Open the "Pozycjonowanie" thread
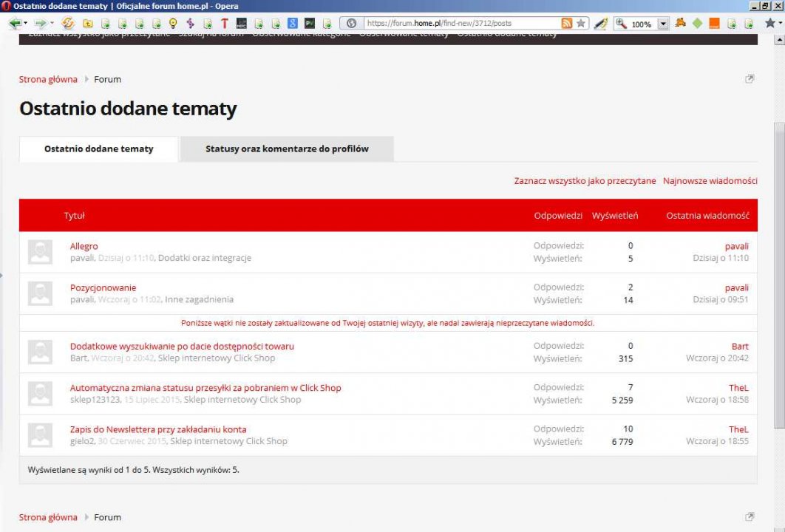 [103, 287]
